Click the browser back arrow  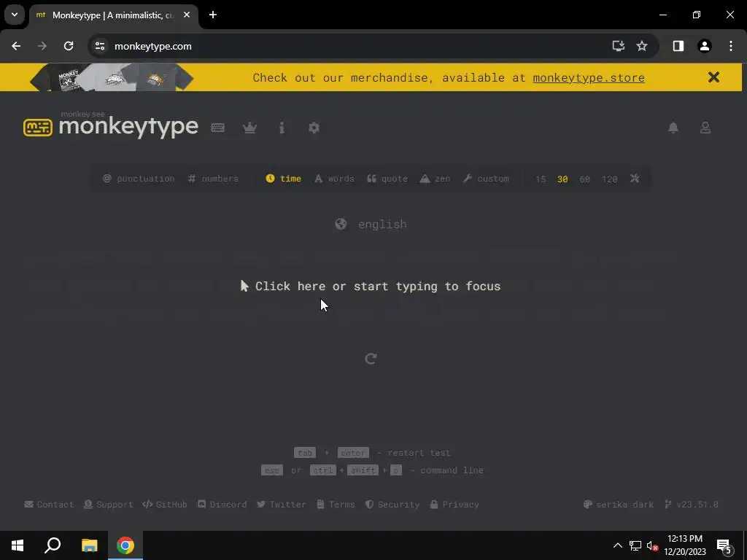[16, 46]
